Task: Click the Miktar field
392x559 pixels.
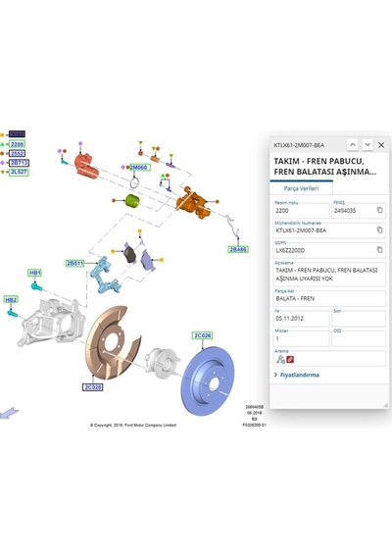Action: (x=302, y=338)
